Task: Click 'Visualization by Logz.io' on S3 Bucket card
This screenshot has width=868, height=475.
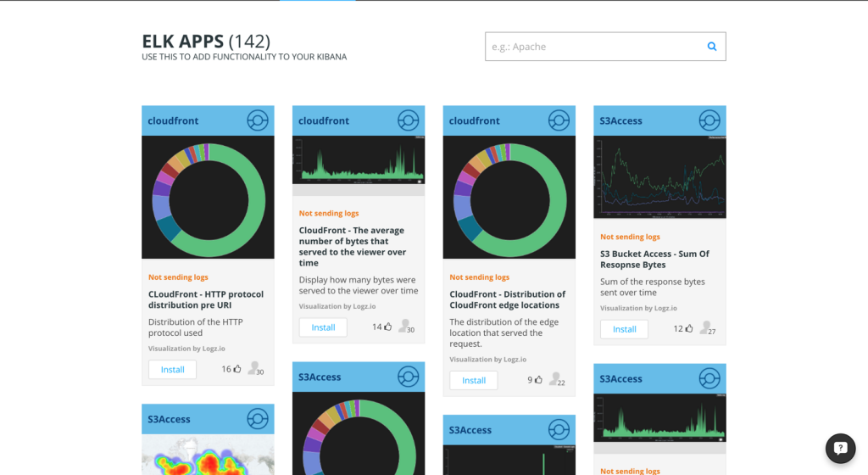Action: [638, 308]
